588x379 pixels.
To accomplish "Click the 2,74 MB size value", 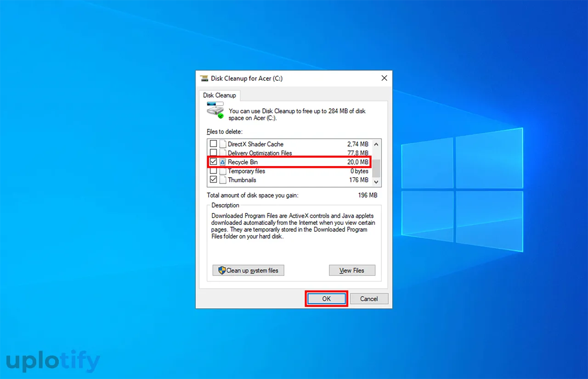I will tap(358, 144).
